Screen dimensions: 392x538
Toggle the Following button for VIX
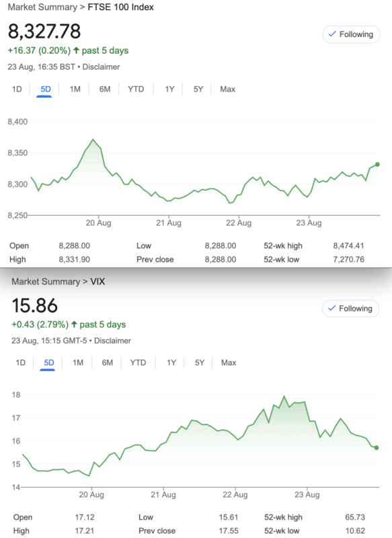[x=350, y=309]
